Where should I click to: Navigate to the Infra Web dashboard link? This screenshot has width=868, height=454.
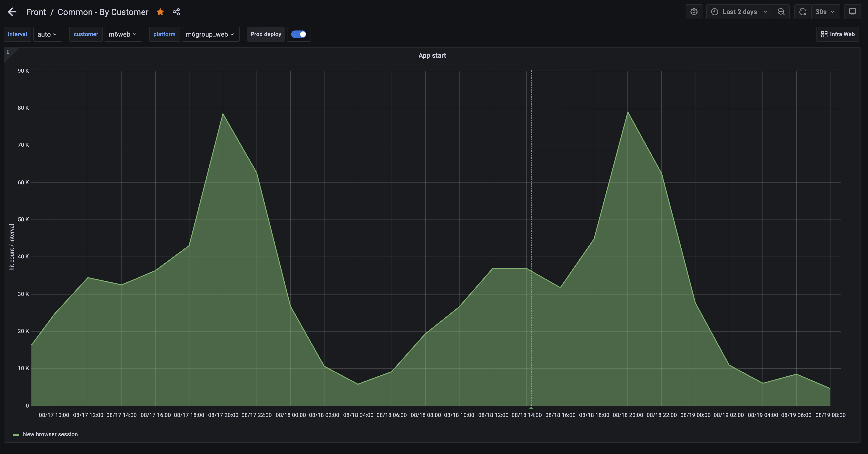pos(838,34)
